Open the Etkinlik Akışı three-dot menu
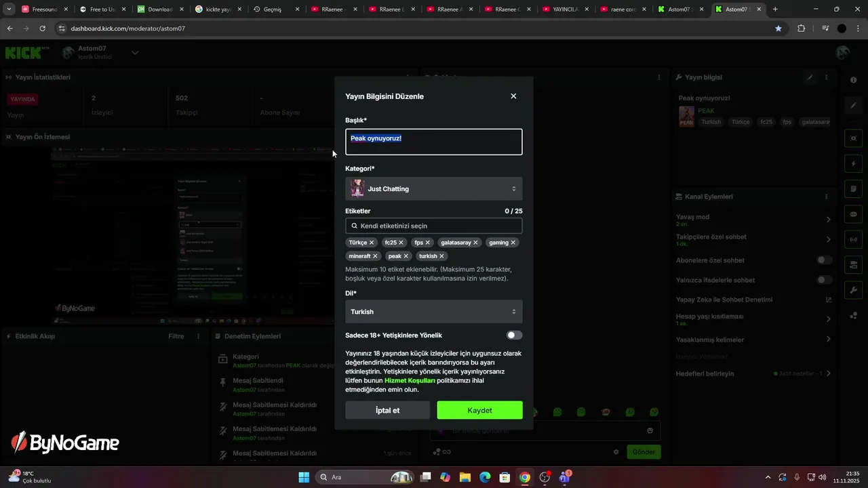868x488 pixels. coord(199,336)
